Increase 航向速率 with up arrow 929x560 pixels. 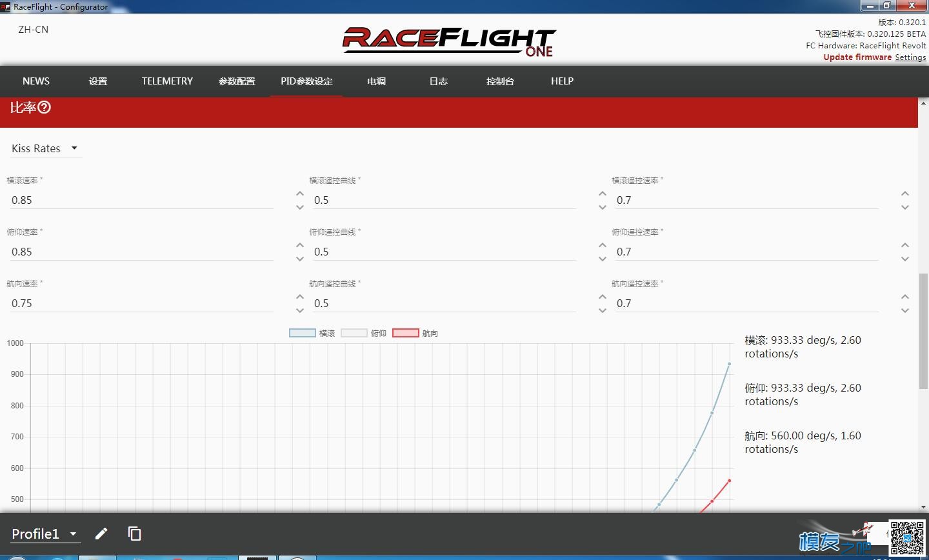[300, 297]
